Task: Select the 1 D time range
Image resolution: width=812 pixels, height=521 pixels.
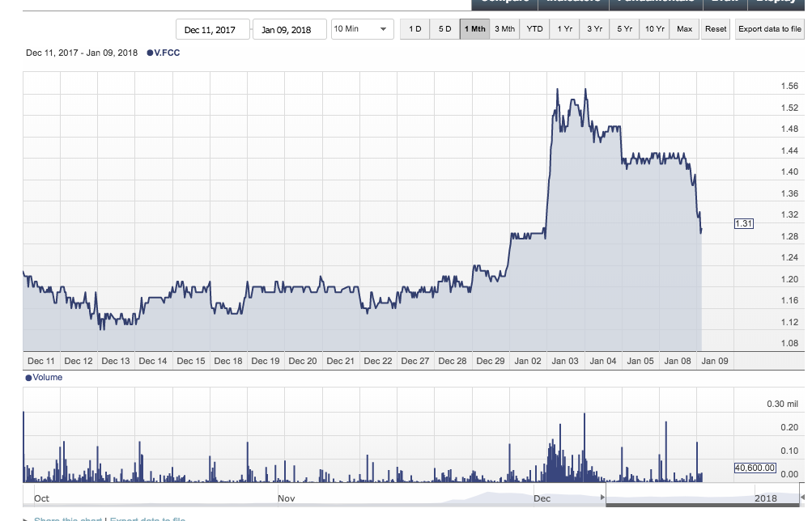Action: click(x=415, y=29)
